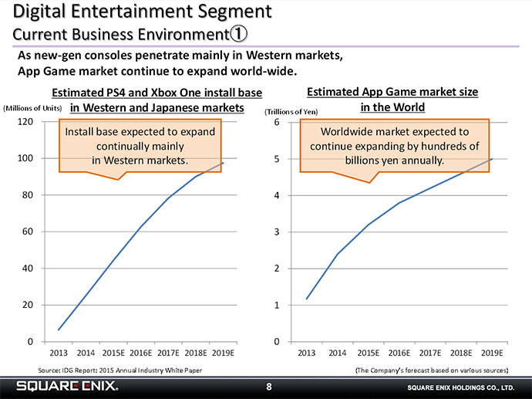Viewport: 532px width, 399px height.
Task: Click the "Current Business Environment①" subtitle
Action: [130, 34]
